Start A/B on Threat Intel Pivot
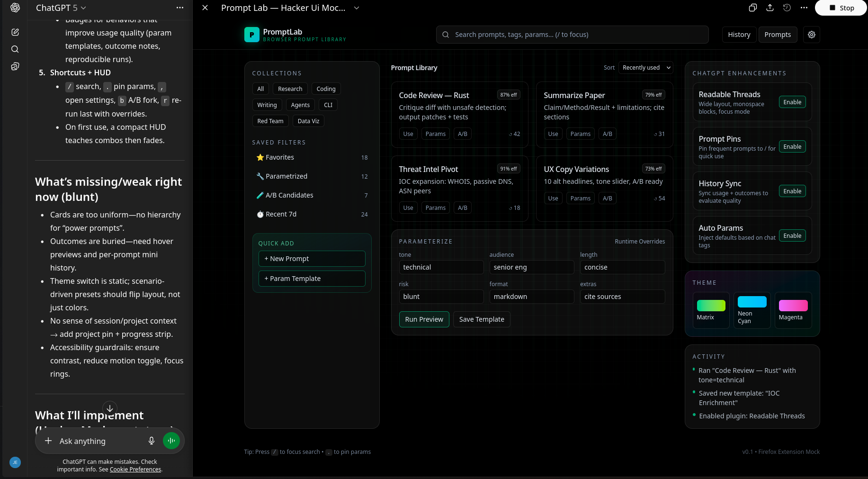868x479 pixels. [x=463, y=208]
